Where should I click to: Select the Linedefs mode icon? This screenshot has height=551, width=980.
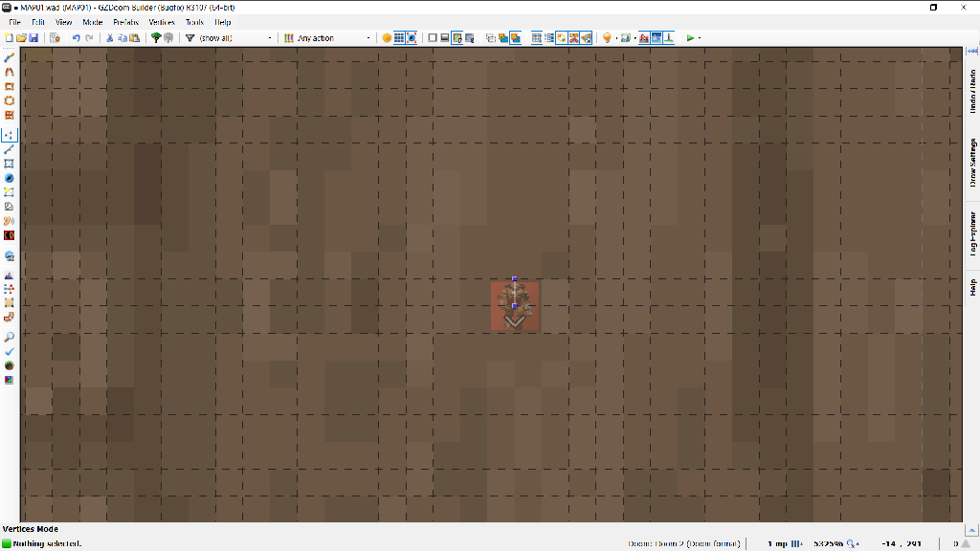click(10, 149)
